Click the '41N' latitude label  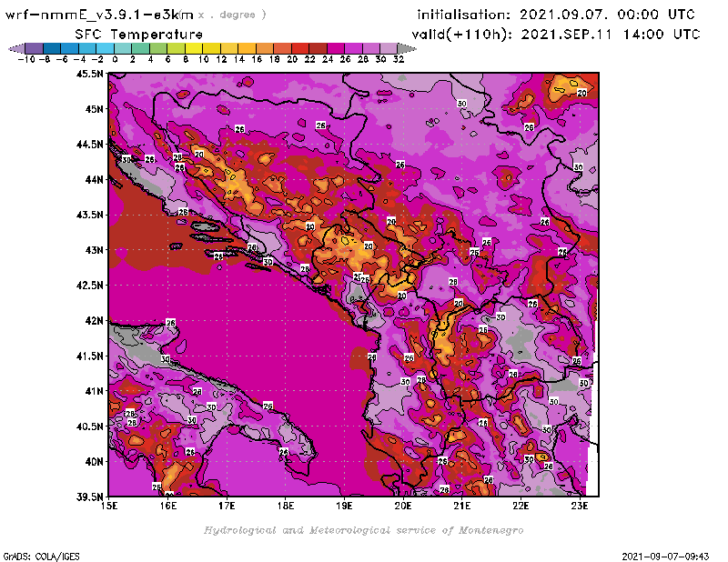click(94, 391)
